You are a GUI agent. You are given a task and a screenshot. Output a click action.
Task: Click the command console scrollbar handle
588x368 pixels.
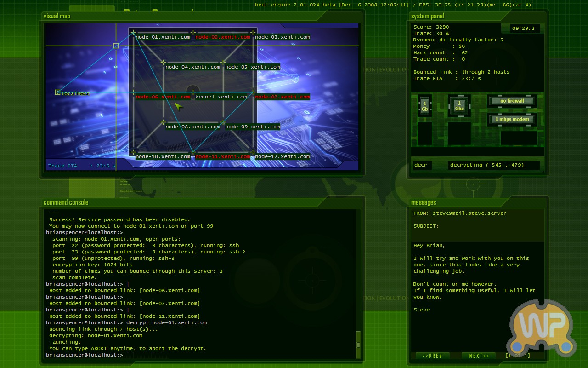(x=358, y=345)
